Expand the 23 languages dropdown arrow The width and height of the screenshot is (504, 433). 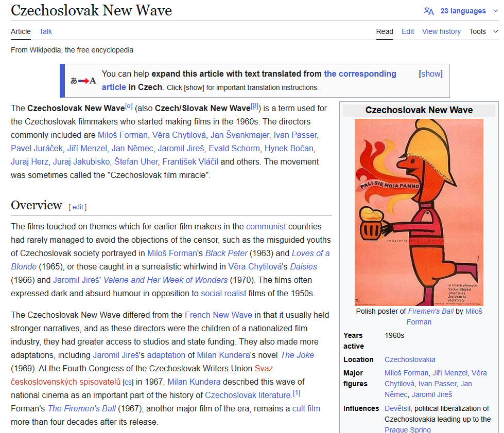pos(496,11)
